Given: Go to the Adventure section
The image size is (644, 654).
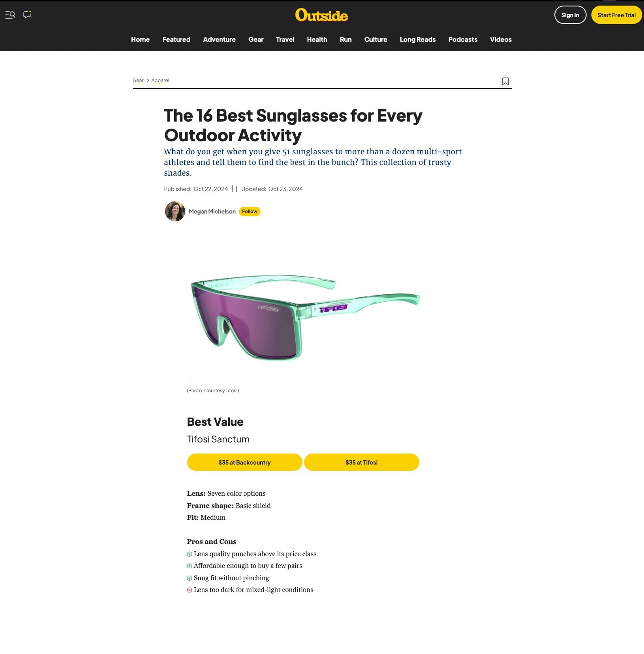Looking at the screenshot, I should pyautogui.click(x=219, y=39).
